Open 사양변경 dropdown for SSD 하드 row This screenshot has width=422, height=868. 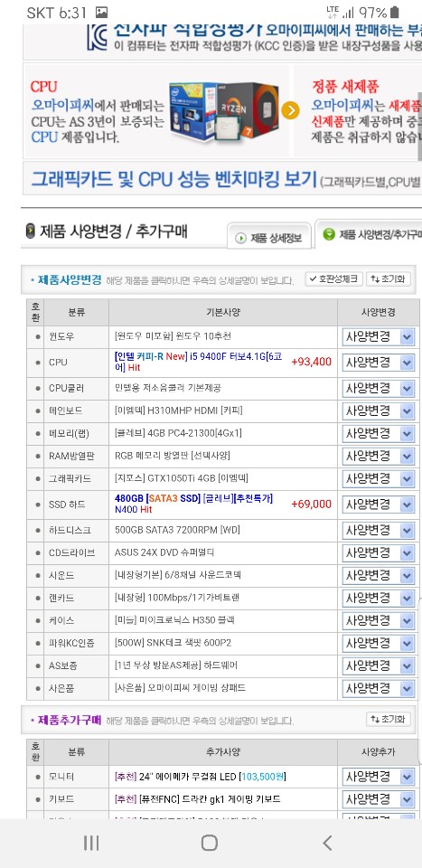(379, 505)
